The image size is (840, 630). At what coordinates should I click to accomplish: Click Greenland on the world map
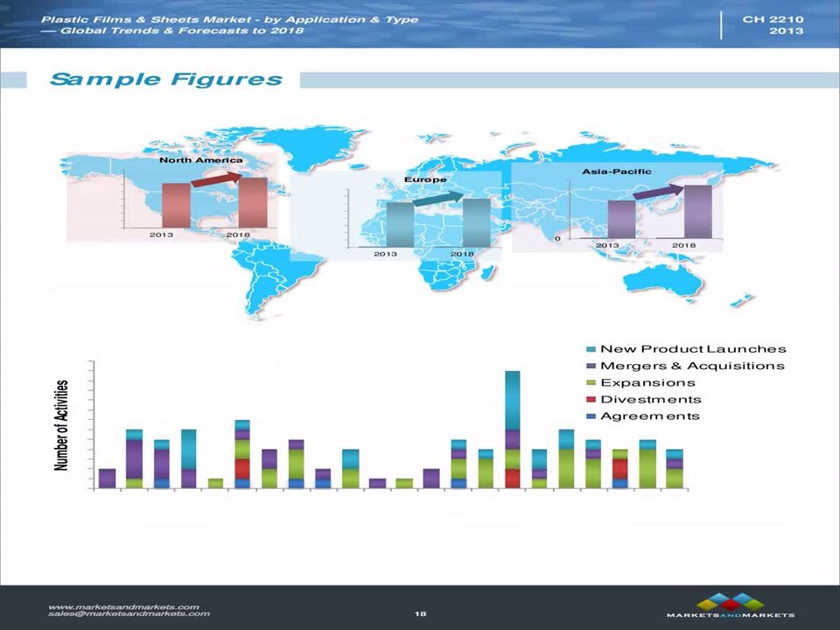click(316, 147)
